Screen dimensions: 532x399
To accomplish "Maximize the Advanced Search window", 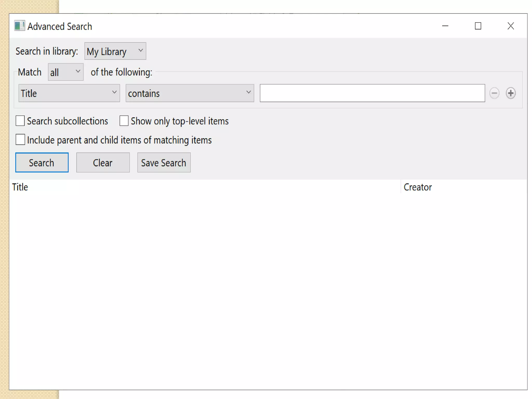I will [x=478, y=26].
